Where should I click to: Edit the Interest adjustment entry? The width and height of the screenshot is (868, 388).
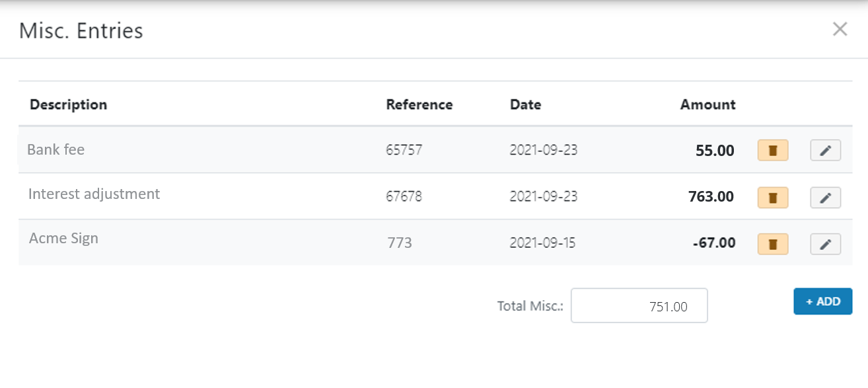coord(825,197)
